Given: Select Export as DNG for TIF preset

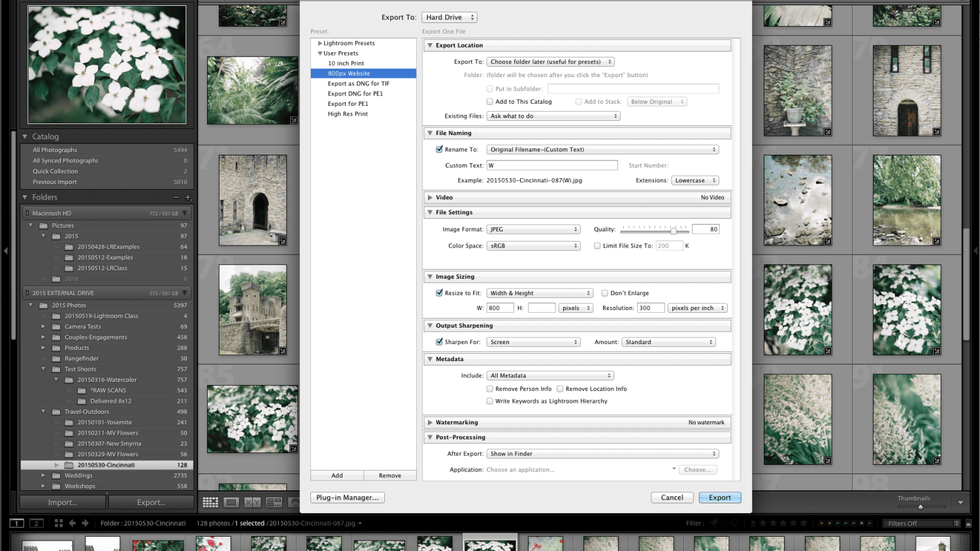Looking at the screenshot, I should click(359, 84).
